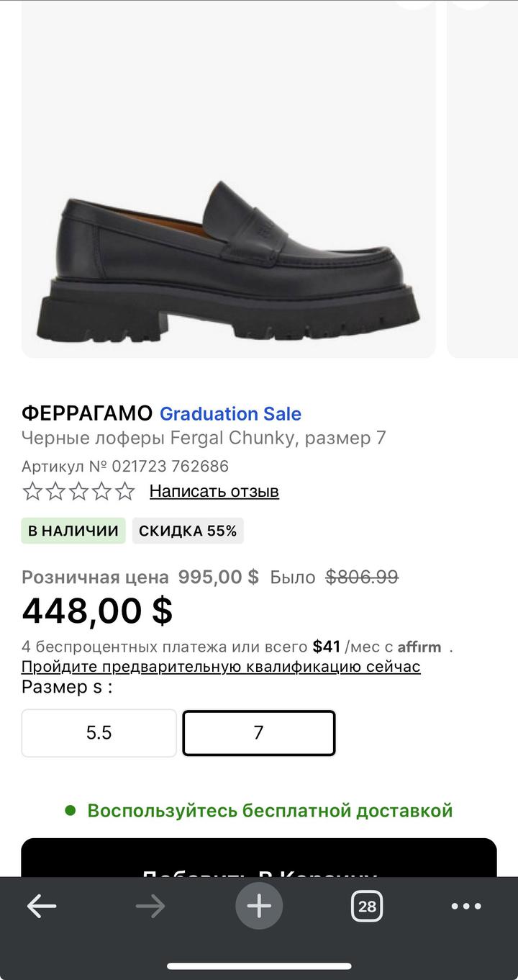Give a five-star rating with the last star
The image size is (518, 980).
tap(125, 492)
